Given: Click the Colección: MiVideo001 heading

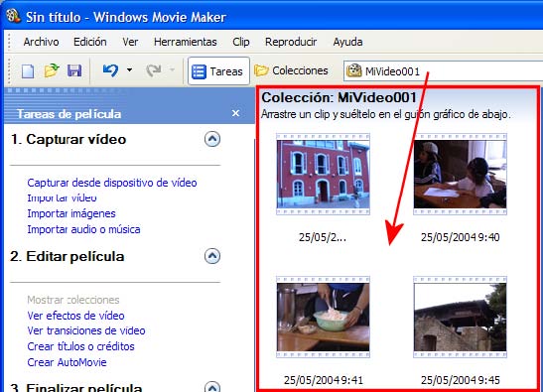Looking at the screenshot, I should pos(339,97).
